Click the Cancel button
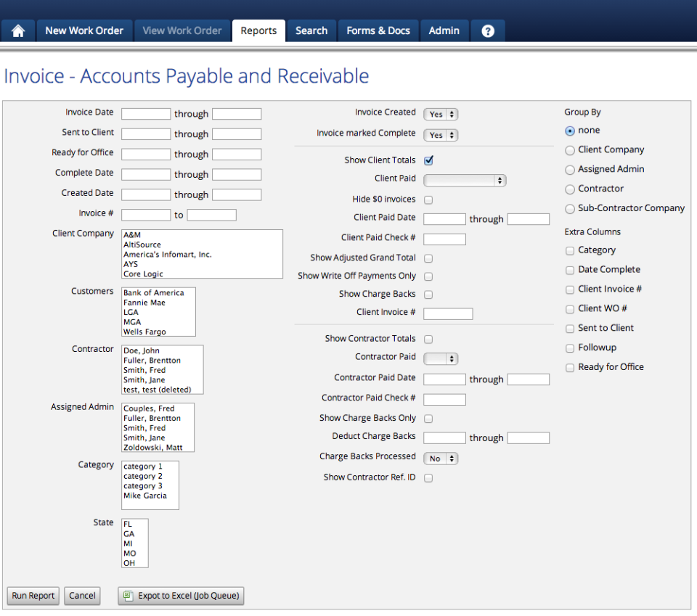Screen dimensions: 697x616 pos(81,596)
